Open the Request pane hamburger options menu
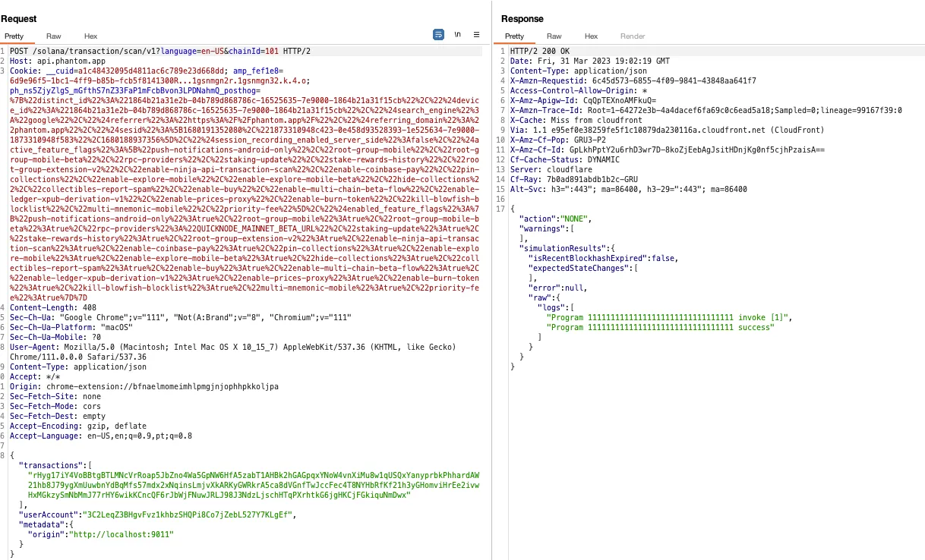Viewport: 925px width, 560px height. pyautogui.click(x=476, y=35)
